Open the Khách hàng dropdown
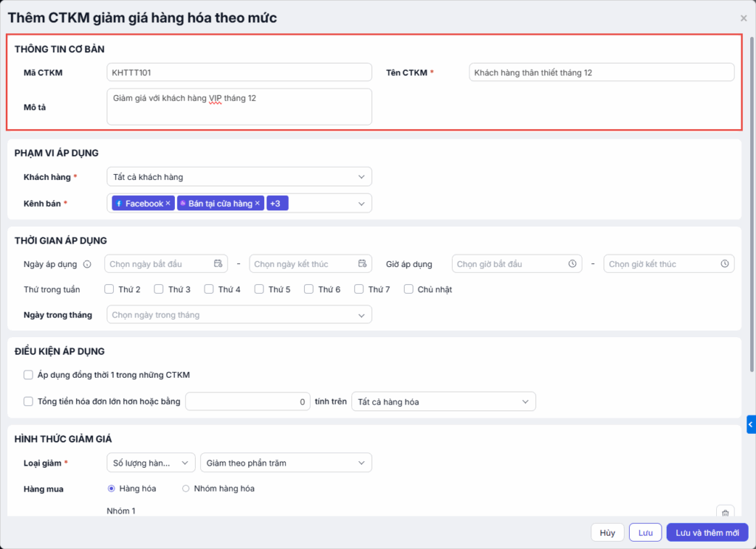 tap(239, 177)
